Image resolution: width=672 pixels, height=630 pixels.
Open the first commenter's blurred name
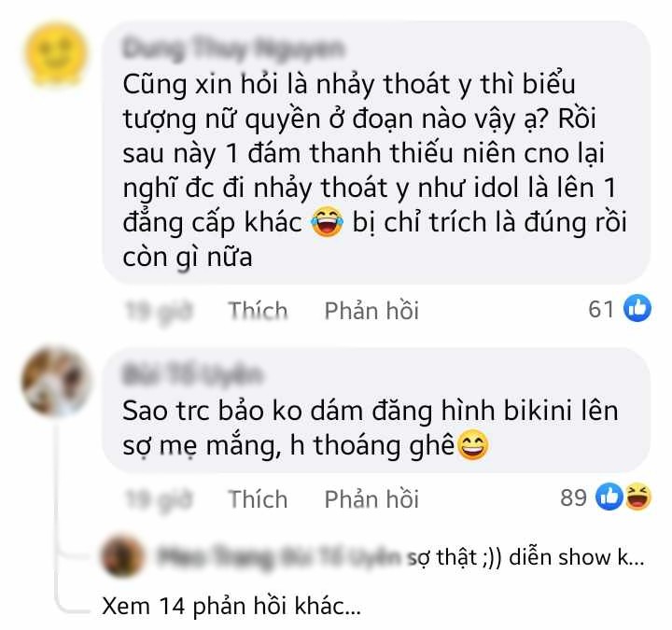[x=233, y=49]
